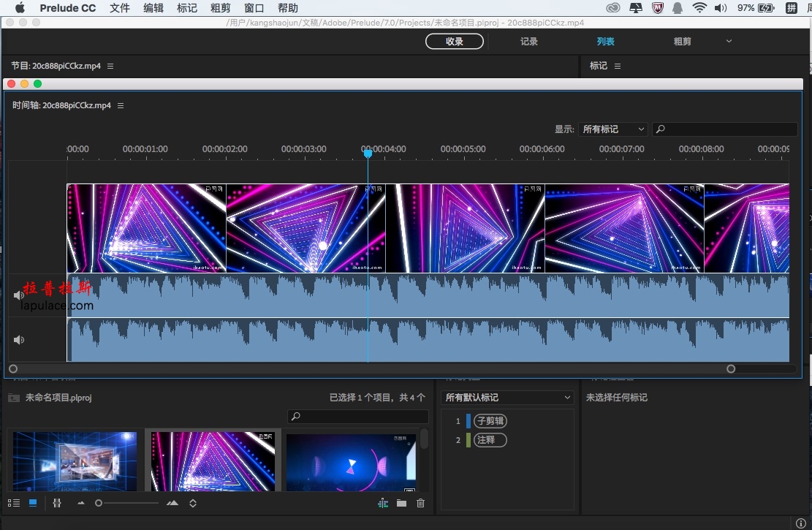Create a new bin with folder icon

click(x=401, y=503)
